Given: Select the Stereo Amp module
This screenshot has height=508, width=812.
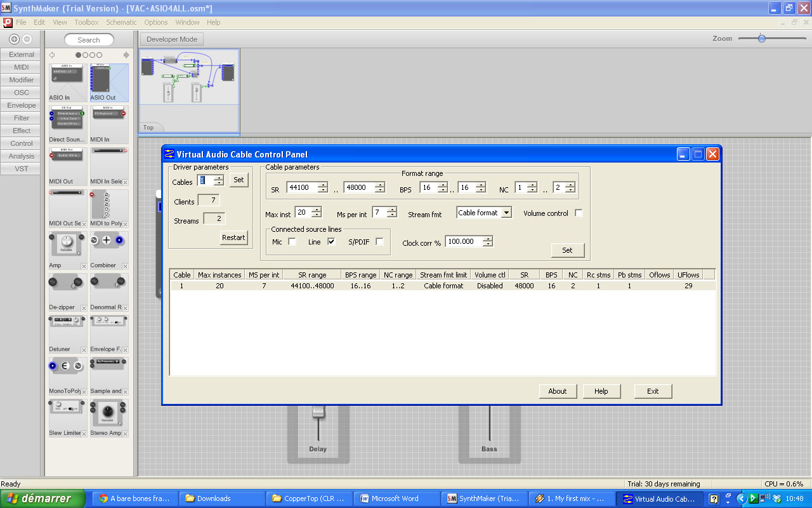Looking at the screenshot, I should (109, 418).
